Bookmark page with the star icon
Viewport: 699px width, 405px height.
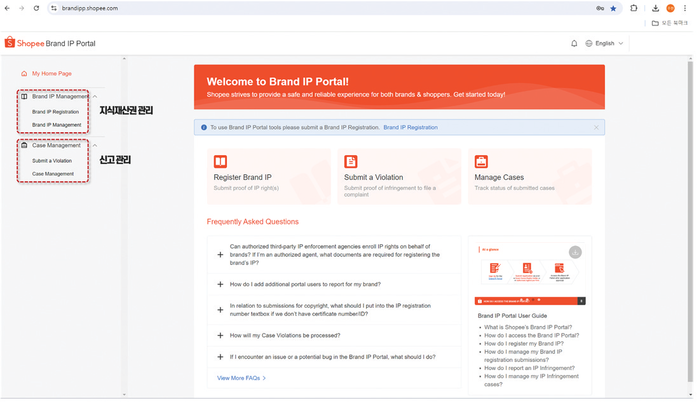point(613,8)
